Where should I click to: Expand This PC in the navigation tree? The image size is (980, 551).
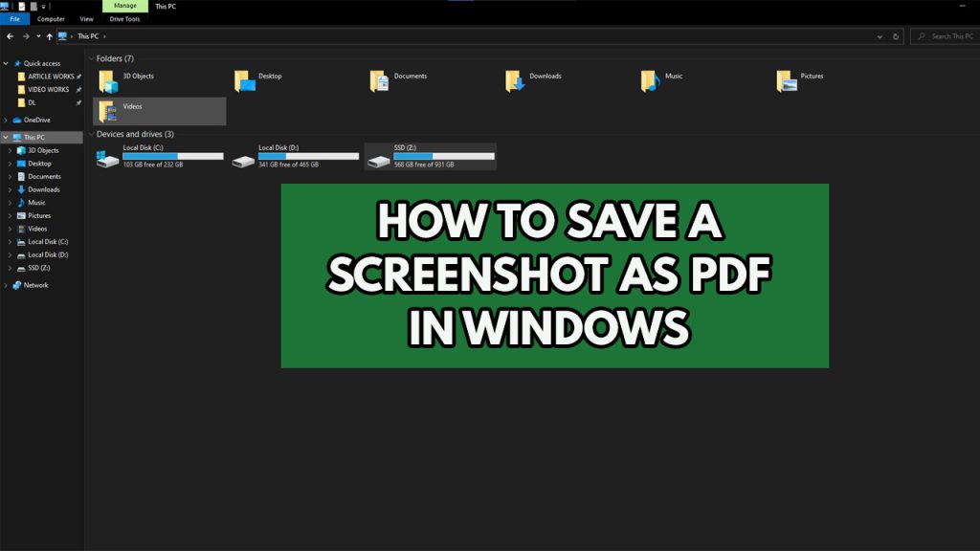pyautogui.click(x=6, y=137)
